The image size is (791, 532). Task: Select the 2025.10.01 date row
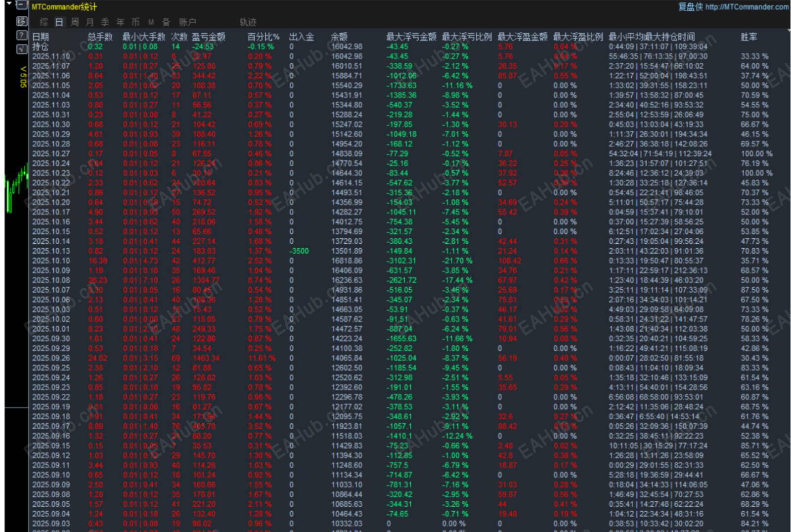coord(51,329)
